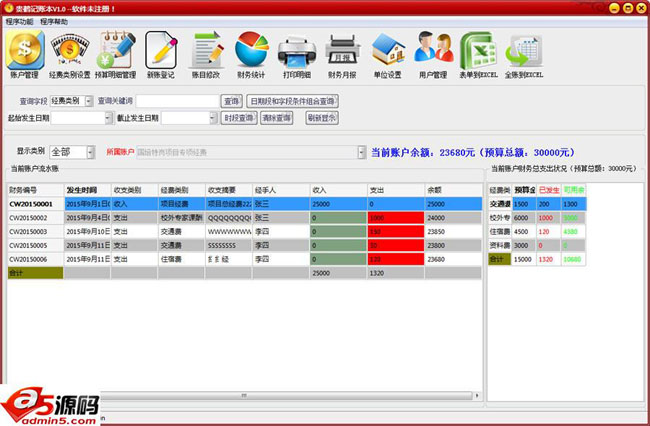Click the 当前账户余额 balance text
Viewport: 650px width, 426px height.
click(x=473, y=152)
